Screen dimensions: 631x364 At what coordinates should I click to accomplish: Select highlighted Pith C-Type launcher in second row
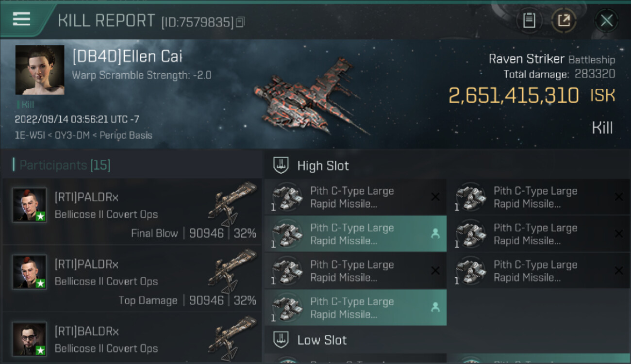pos(355,234)
